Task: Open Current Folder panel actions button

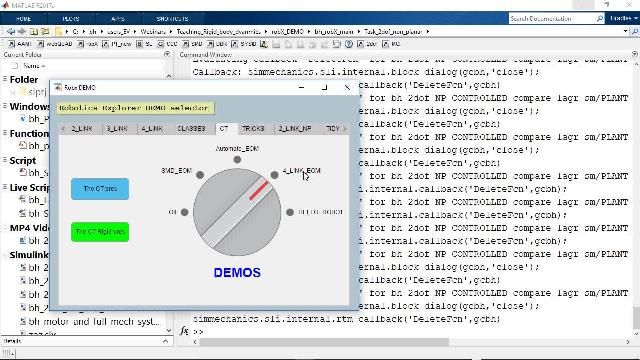Action: (x=167, y=54)
